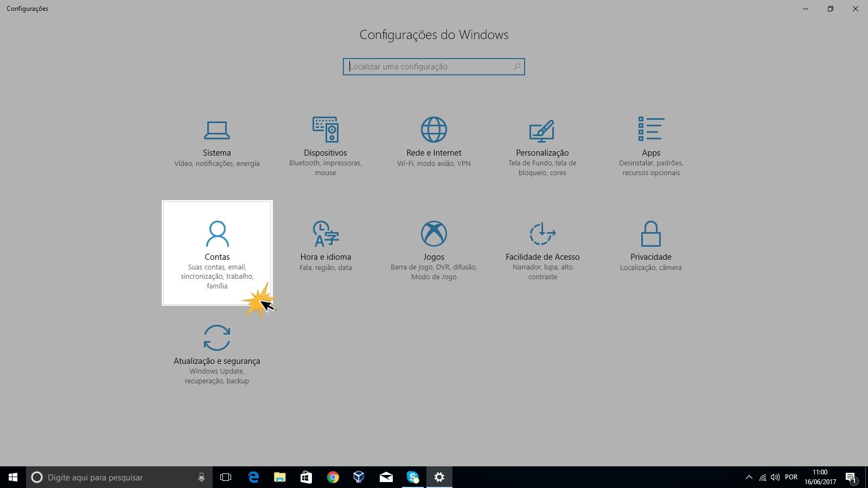Open Task View from taskbar

pyautogui.click(x=226, y=477)
